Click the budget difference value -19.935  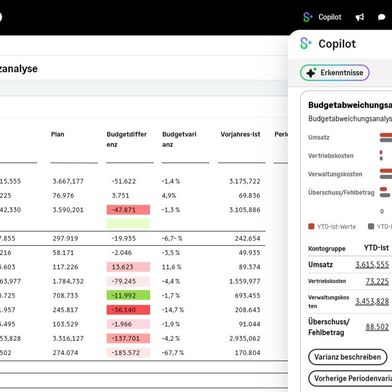coord(124,238)
